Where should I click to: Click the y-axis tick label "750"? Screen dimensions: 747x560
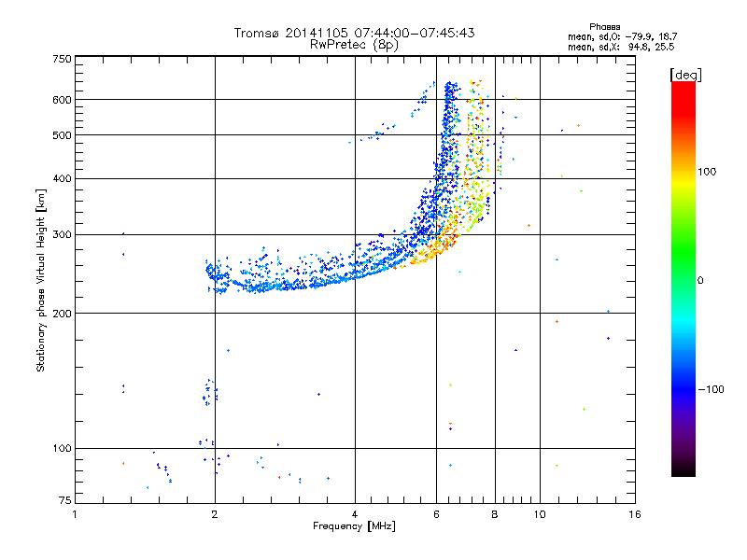click(x=62, y=59)
